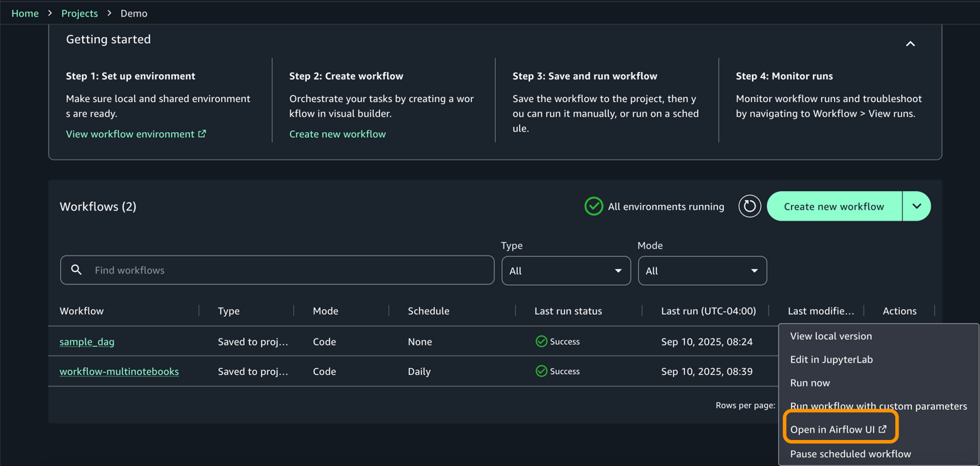Click external link icon on Open in Airflow UI
Screen dimensions: 980x466
click(x=883, y=429)
